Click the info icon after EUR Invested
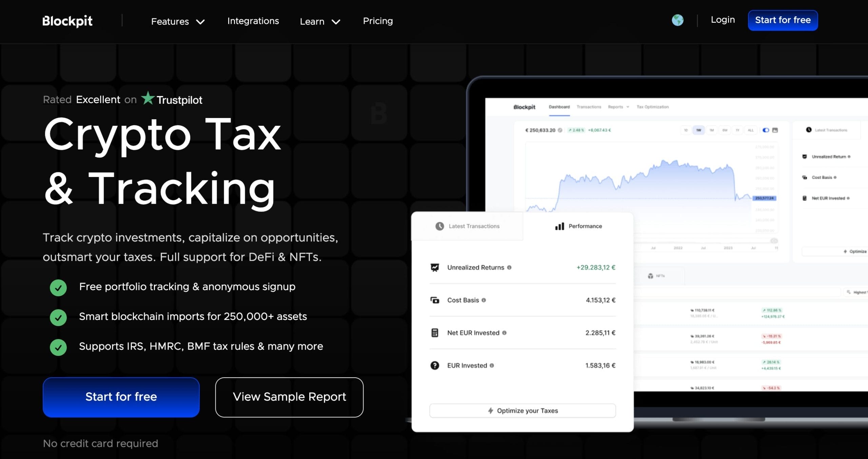 pos(492,365)
